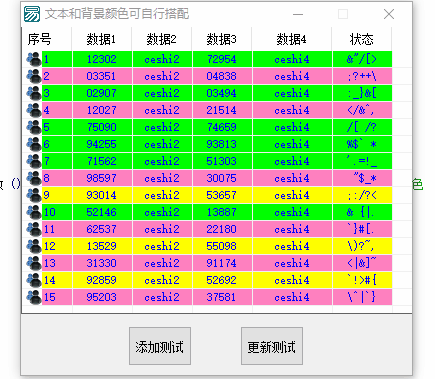The width and height of the screenshot is (435, 379).
Task: Click the user icon in row 10
Action: (x=34, y=212)
